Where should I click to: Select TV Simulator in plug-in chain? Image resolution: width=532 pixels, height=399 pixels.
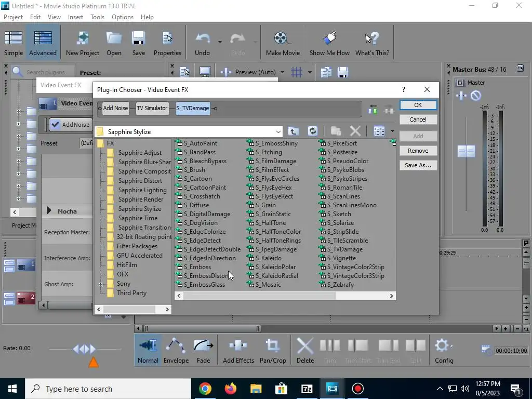point(152,108)
